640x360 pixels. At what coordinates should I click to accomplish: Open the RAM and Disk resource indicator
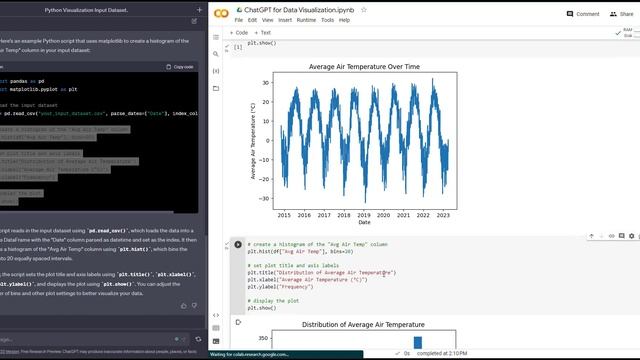tap(628, 33)
